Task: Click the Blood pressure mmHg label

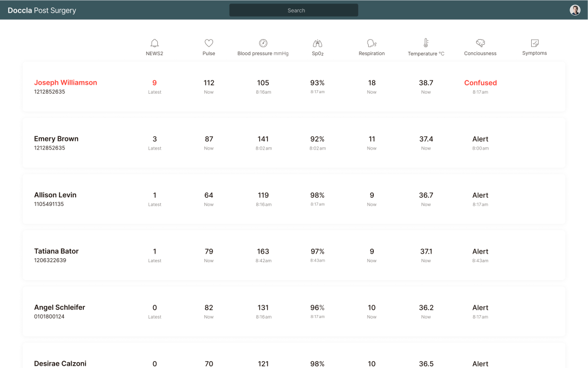Action: coord(263,53)
